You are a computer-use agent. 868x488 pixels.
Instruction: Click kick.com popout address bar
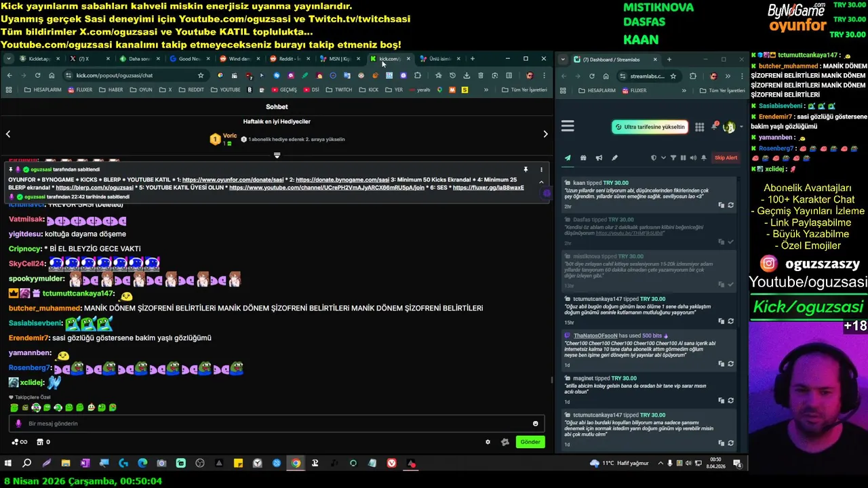[x=136, y=75]
